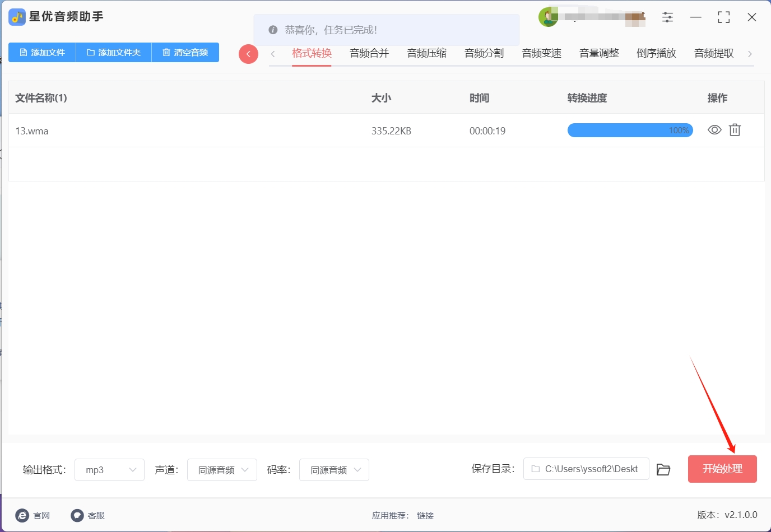Click the 版本: v2.1.0.0 text

727,515
